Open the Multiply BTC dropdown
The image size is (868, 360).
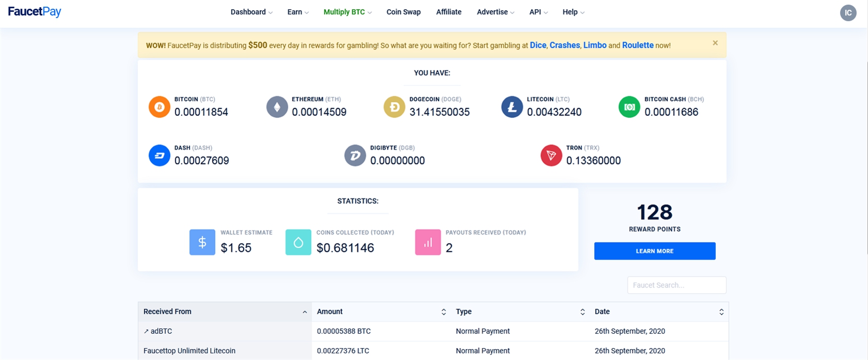[x=348, y=12]
